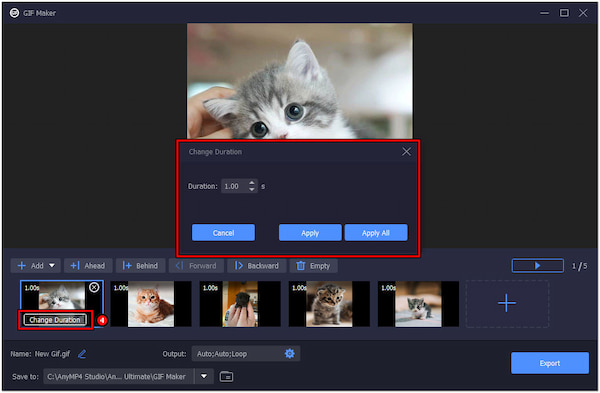Export the GIF
600x393 pixels.
click(x=550, y=363)
